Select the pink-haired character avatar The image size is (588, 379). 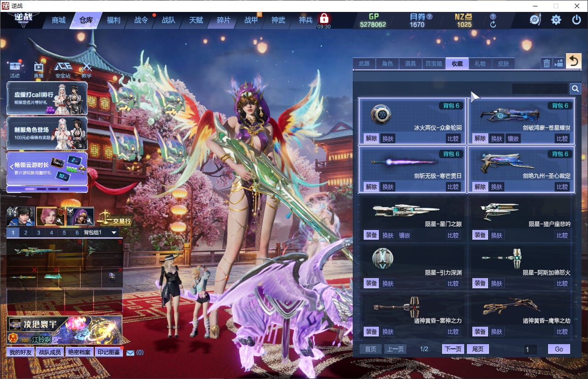[x=50, y=216]
